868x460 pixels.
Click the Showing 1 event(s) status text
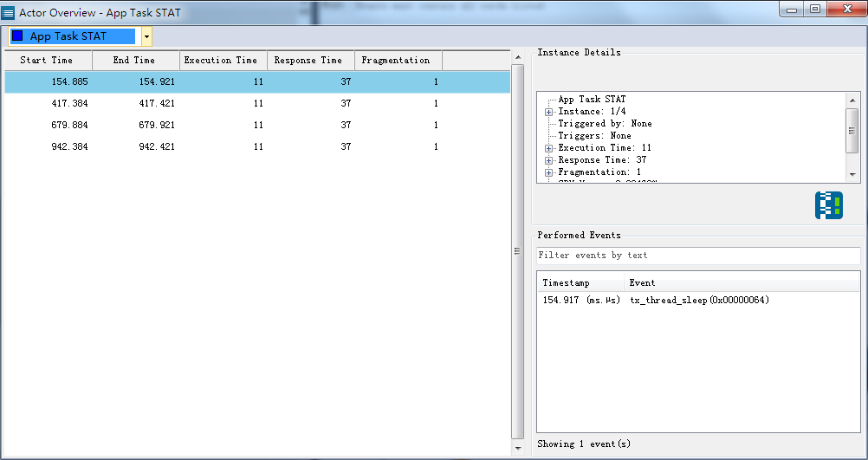coord(584,444)
